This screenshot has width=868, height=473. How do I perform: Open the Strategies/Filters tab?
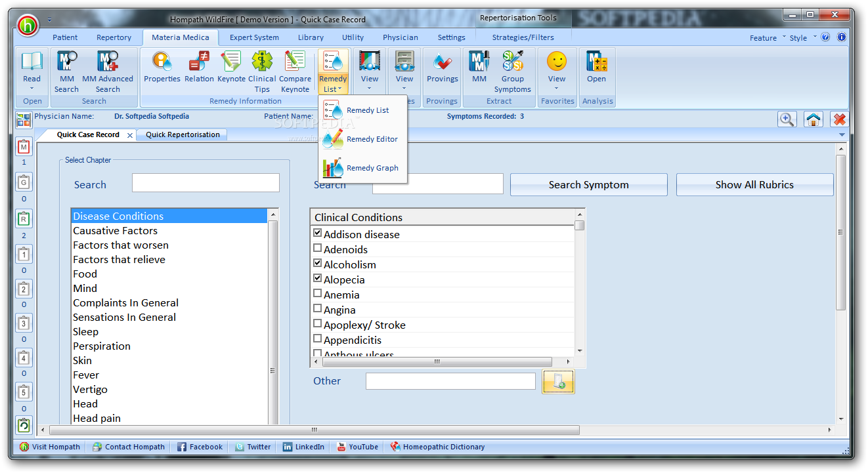pos(523,37)
